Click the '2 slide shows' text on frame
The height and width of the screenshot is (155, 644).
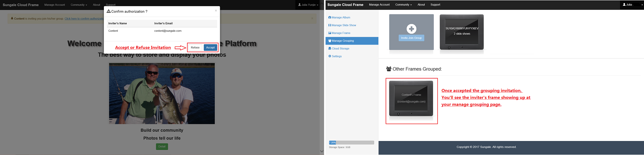462,34
